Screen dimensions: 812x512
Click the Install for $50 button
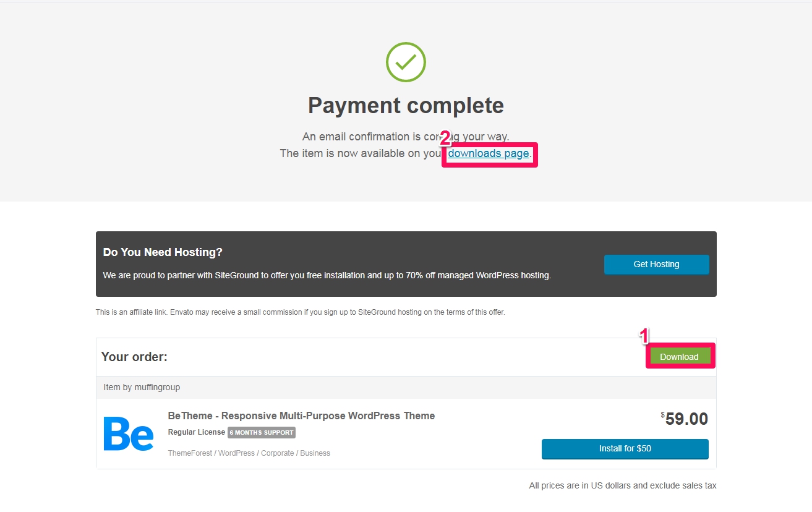click(x=625, y=449)
